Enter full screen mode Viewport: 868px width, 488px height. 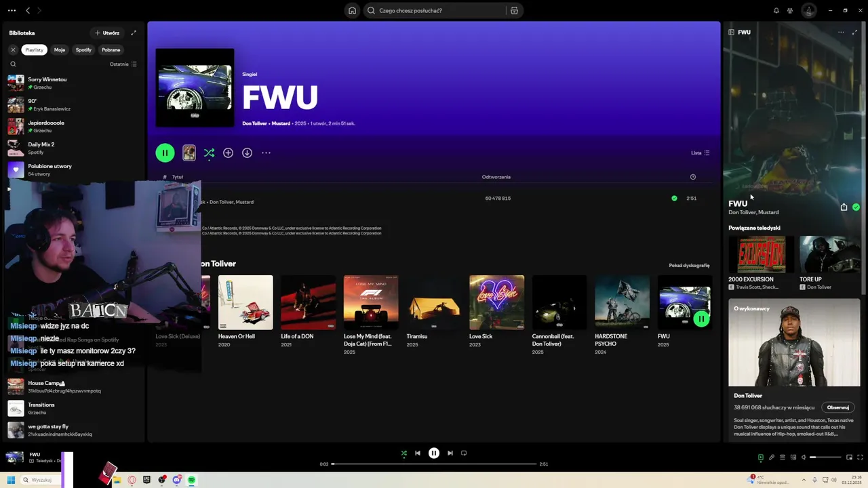(861, 457)
